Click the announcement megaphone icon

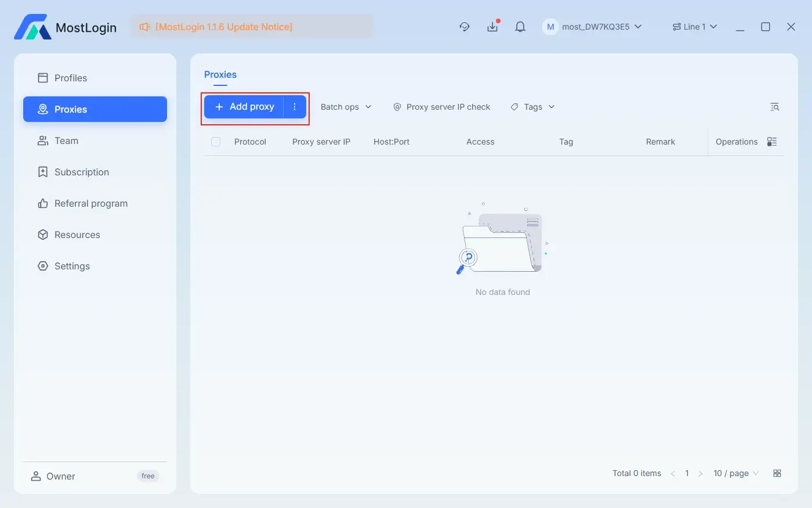[144, 27]
